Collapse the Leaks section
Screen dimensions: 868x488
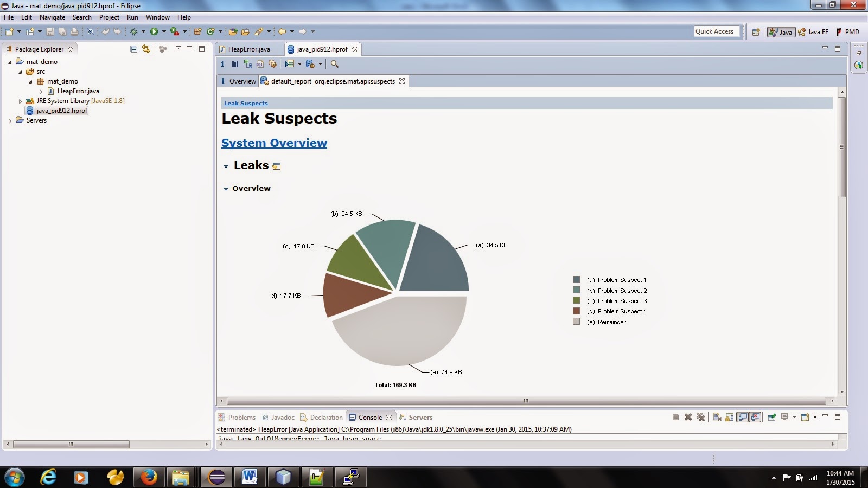click(226, 166)
